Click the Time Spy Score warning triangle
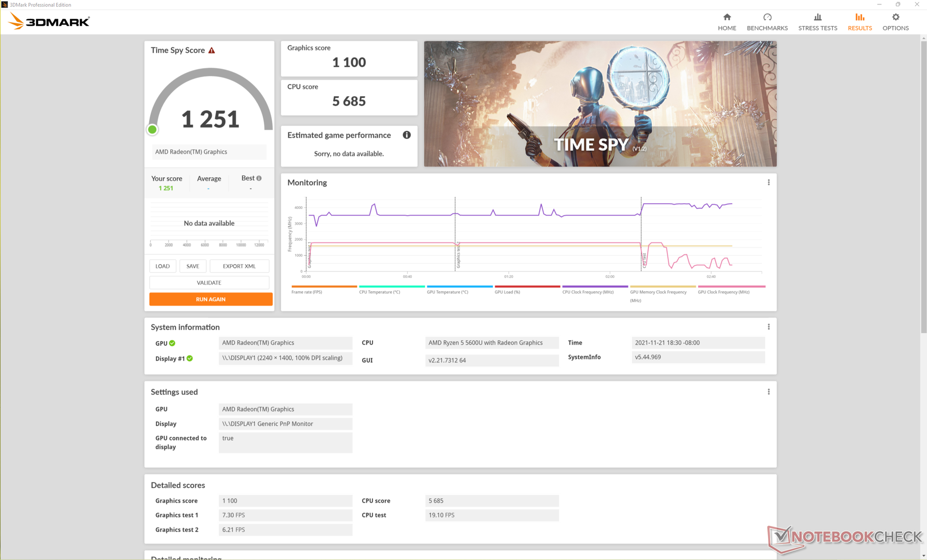The width and height of the screenshot is (927, 560). click(x=211, y=50)
